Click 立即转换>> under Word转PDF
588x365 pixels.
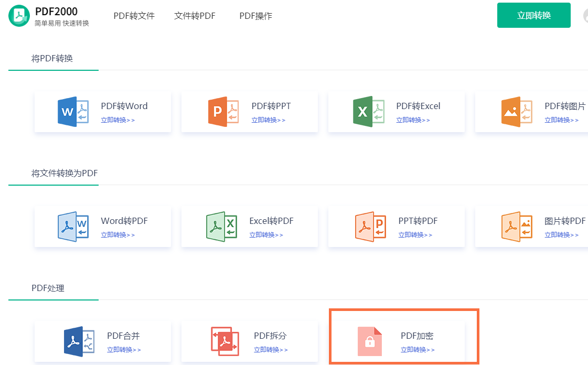[117, 235]
